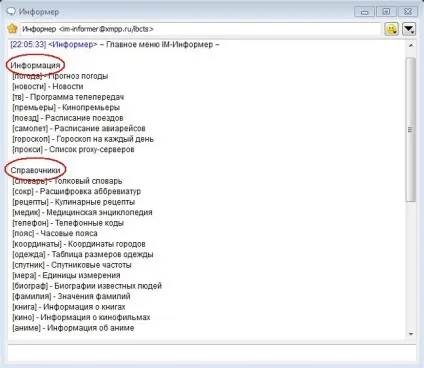The width and height of the screenshot is (424, 368).
Task: Click the [сокр] - Расшифровка аббревиатур line
Action: tap(76, 191)
